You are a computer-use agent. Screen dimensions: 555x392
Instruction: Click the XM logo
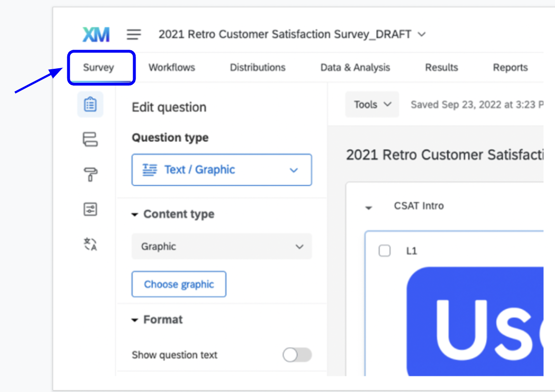(95, 34)
